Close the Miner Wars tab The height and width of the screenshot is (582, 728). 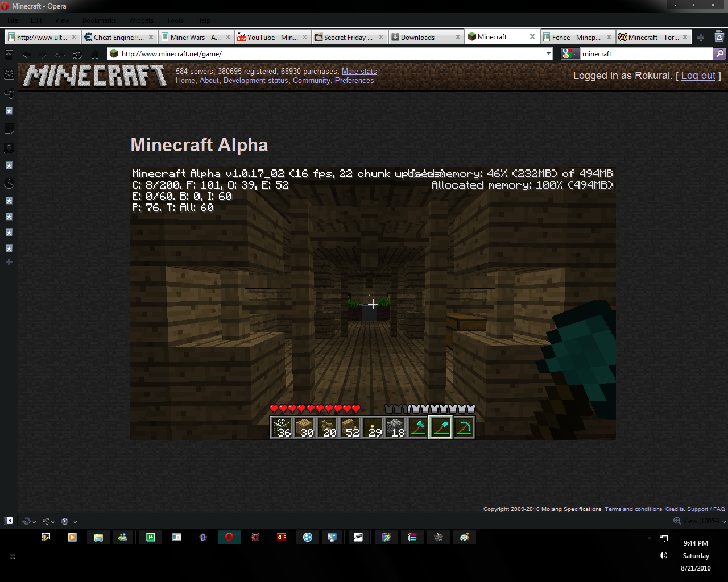pyautogui.click(x=227, y=38)
